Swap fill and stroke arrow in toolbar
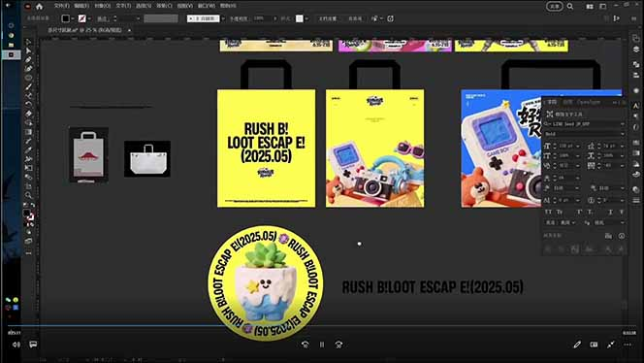The height and width of the screenshot is (363, 644). 32,205
